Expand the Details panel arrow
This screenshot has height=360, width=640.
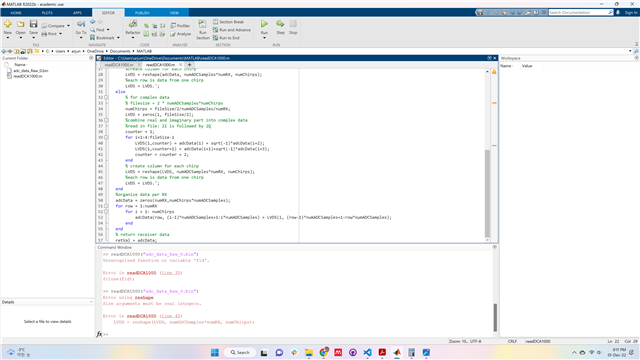click(91, 302)
